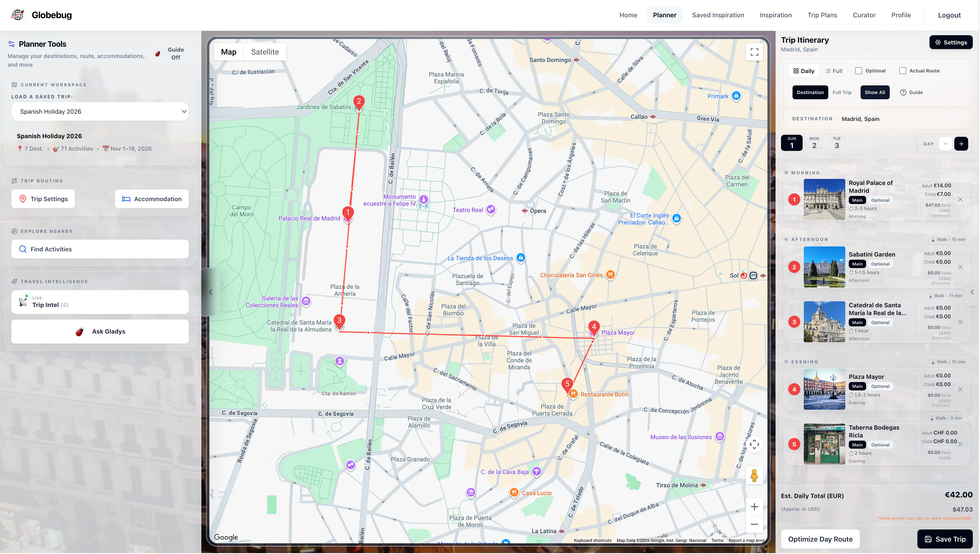Click the Globebug logo icon
The height and width of the screenshot is (554, 980).
click(18, 15)
